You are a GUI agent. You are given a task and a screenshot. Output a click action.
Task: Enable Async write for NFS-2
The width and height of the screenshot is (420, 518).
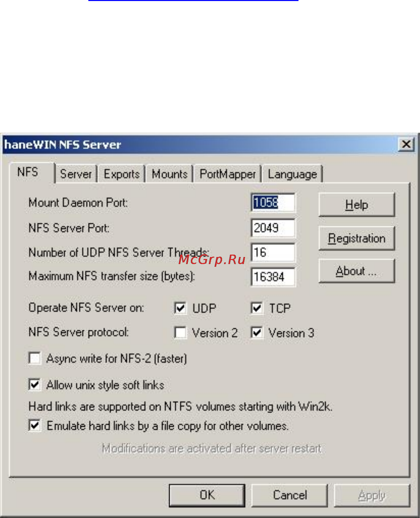[35, 358]
